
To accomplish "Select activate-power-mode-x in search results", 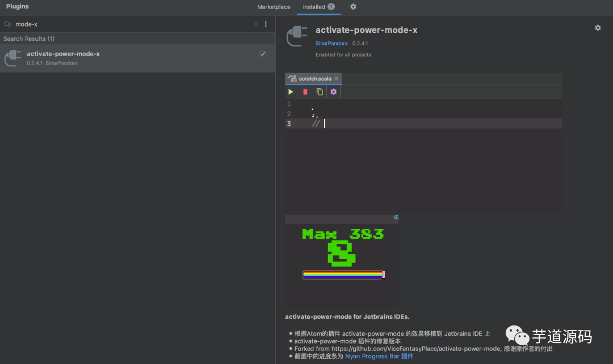I will coord(137,58).
